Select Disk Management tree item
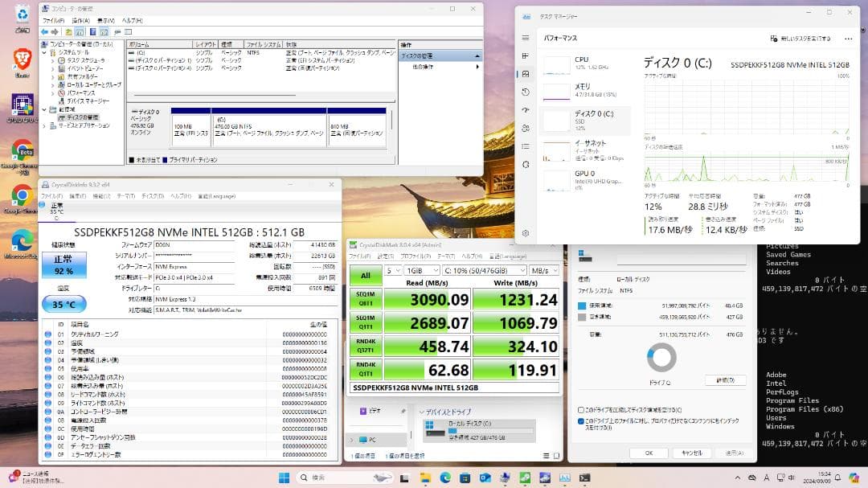 pyautogui.click(x=82, y=117)
